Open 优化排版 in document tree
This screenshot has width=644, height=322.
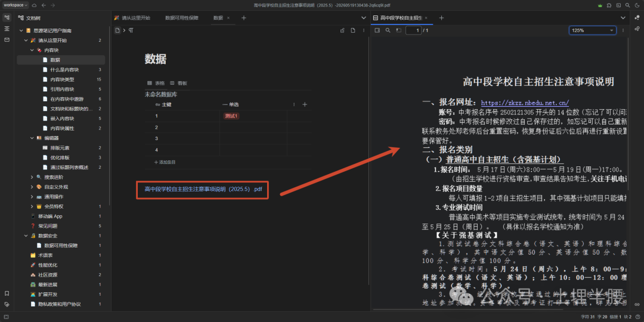60,157
